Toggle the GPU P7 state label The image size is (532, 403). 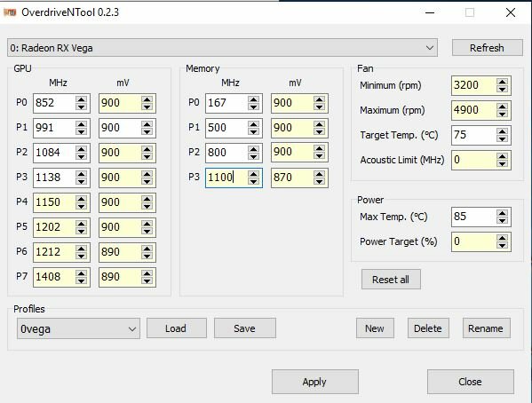21,276
